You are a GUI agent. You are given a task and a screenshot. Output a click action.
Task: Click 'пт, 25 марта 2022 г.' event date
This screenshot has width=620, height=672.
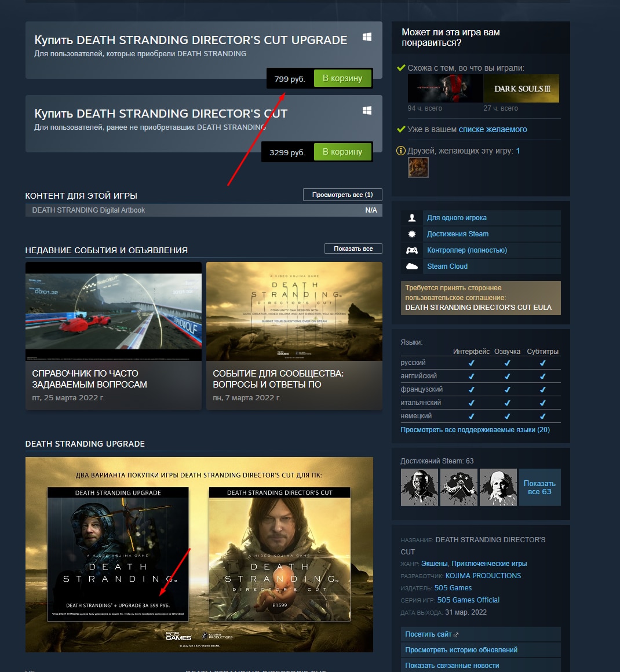[68, 398]
